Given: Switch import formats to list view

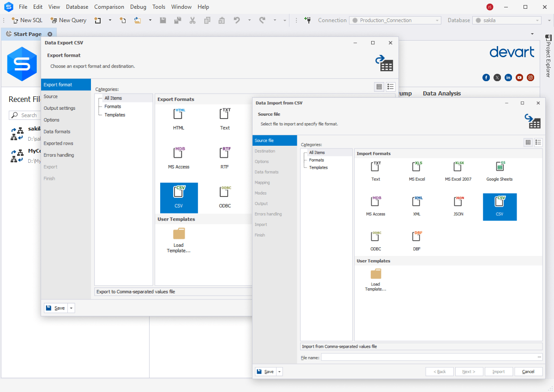Looking at the screenshot, I should 538,143.
